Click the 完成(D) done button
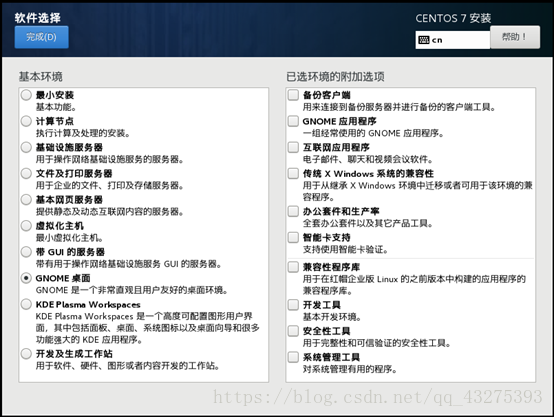The height and width of the screenshot is (417, 554). pyautogui.click(x=41, y=37)
